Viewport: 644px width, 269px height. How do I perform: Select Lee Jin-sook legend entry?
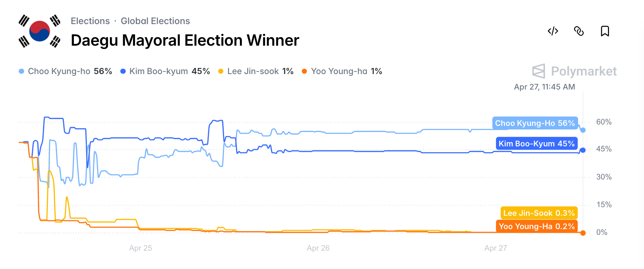pyautogui.click(x=256, y=71)
